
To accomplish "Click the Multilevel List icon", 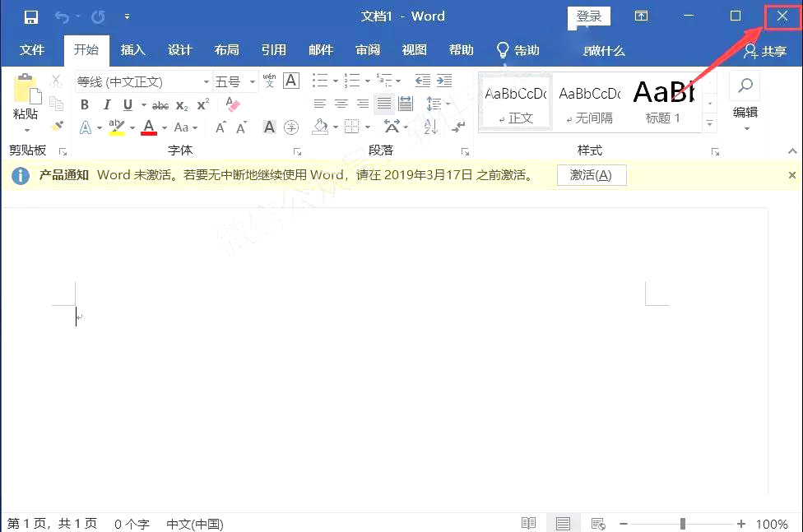I will [384, 81].
